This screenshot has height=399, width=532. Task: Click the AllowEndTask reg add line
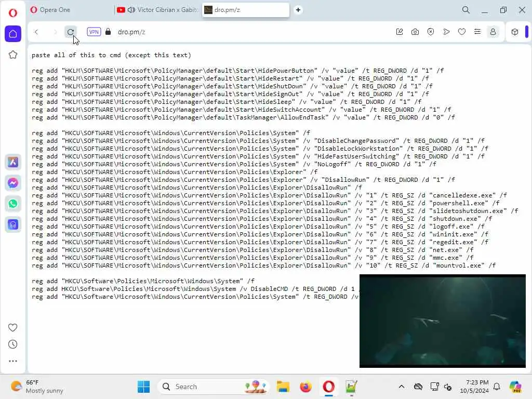[243, 117]
